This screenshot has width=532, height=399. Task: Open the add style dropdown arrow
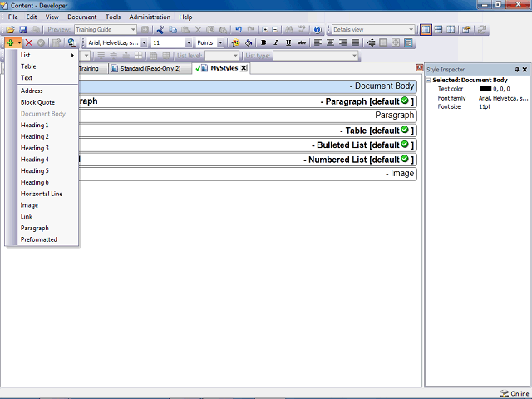pyautogui.click(x=19, y=42)
